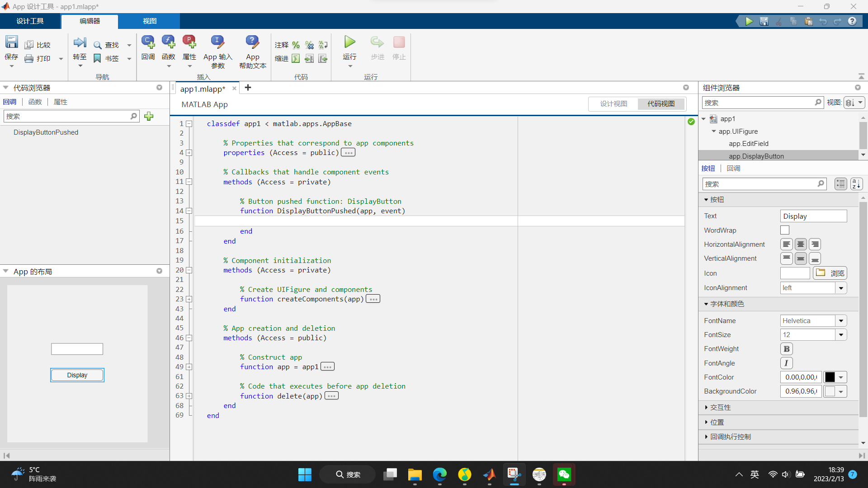Open the IconAlignment left dropdown
This screenshot has width=868, height=488.
tap(841, 288)
